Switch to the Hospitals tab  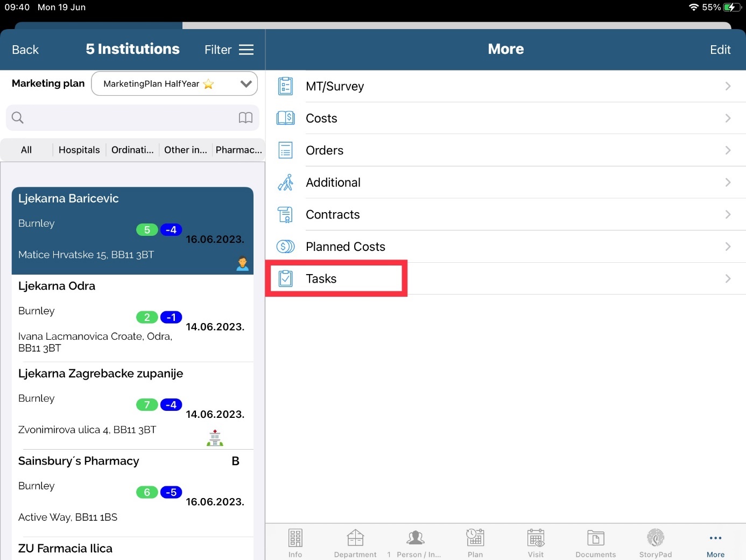[79, 150]
